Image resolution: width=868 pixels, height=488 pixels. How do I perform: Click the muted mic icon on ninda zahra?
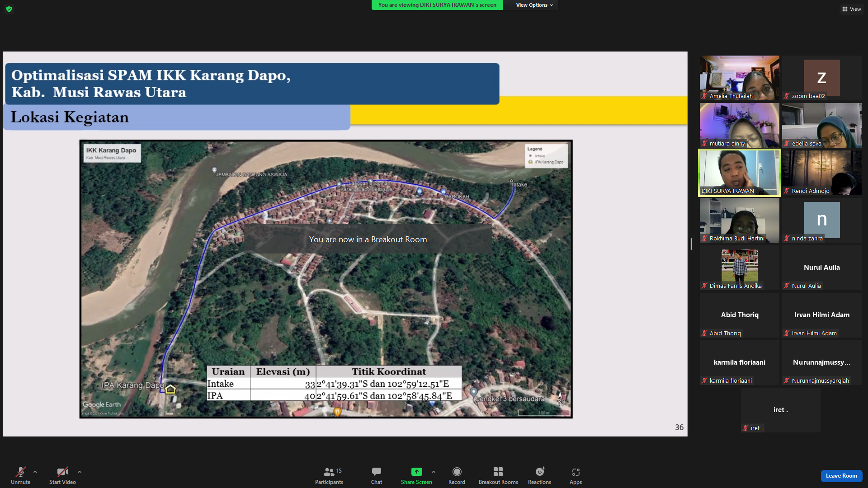[x=787, y=238]
